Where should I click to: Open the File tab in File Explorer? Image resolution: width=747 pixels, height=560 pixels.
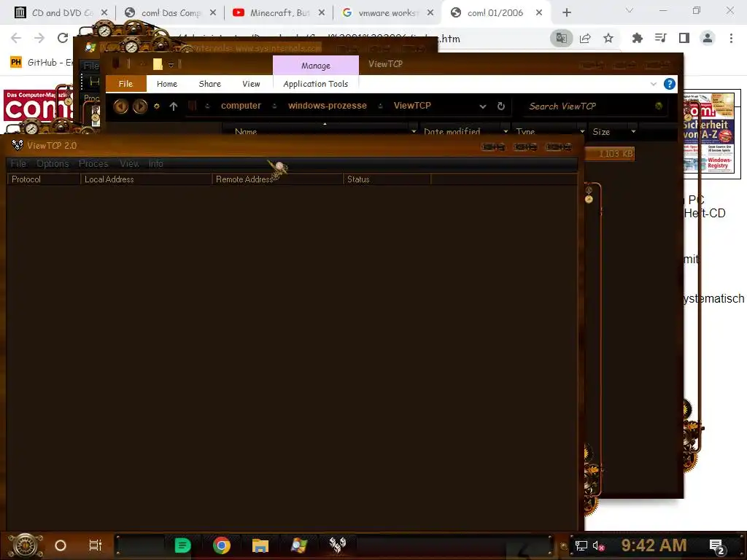pyautogui.click(x=125, y=84)
